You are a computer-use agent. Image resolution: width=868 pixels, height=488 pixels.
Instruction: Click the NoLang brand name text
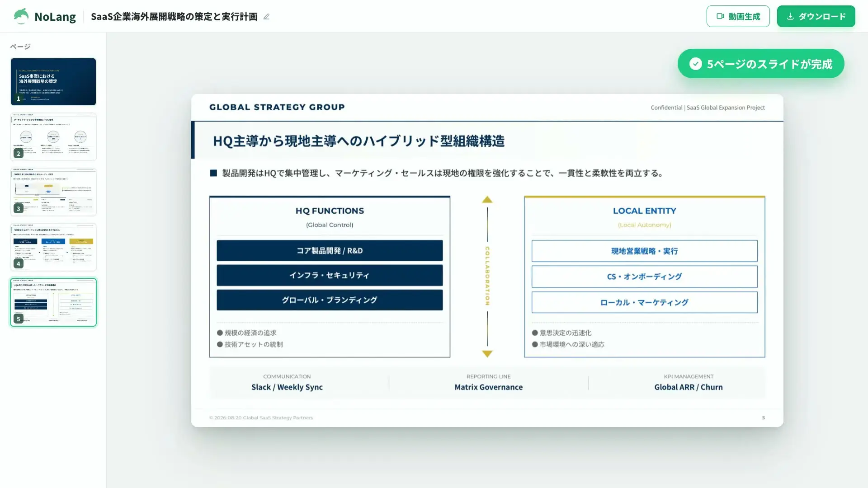point(55,17)
